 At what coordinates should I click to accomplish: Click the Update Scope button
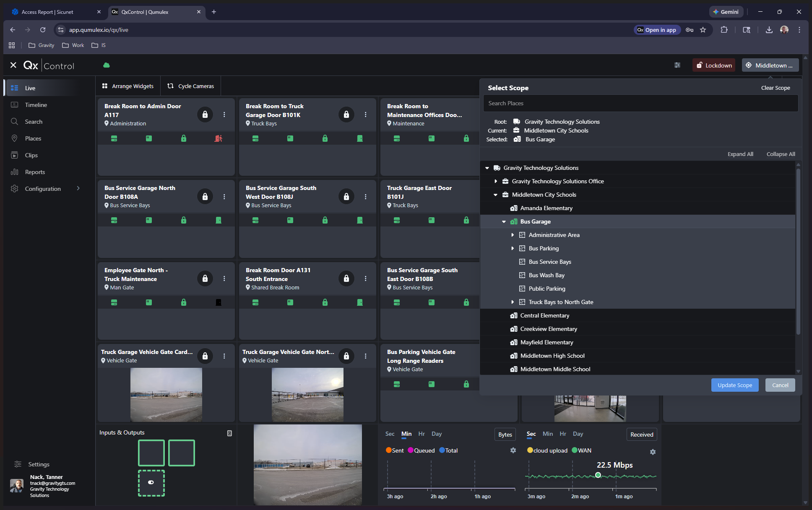(x=734, y=385)
